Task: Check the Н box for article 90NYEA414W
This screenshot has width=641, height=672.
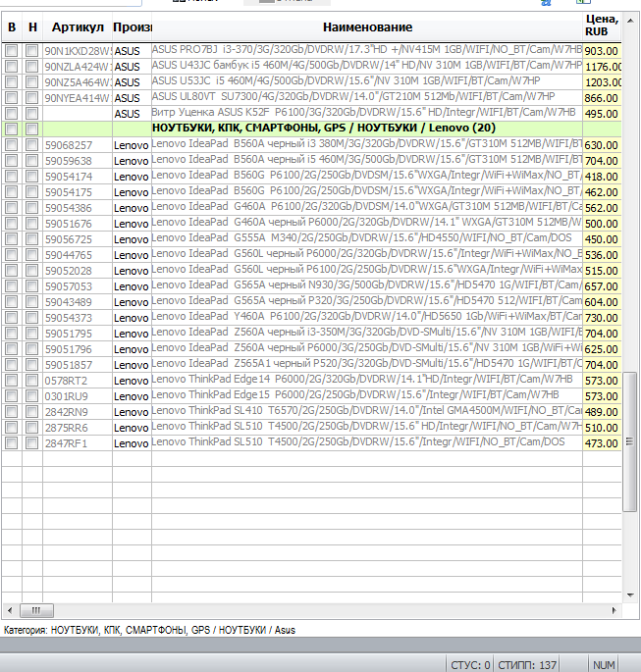Action: (x=31, y=98)
